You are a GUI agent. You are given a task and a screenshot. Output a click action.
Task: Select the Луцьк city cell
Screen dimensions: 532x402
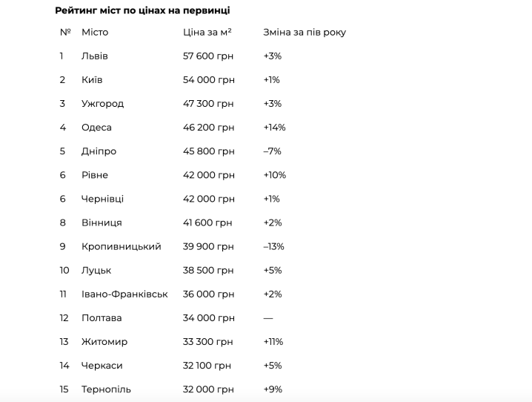point(96,270)
